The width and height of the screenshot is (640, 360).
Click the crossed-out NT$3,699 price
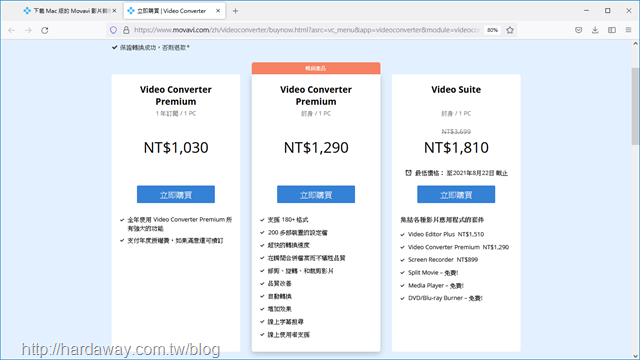tap(456, 131)
